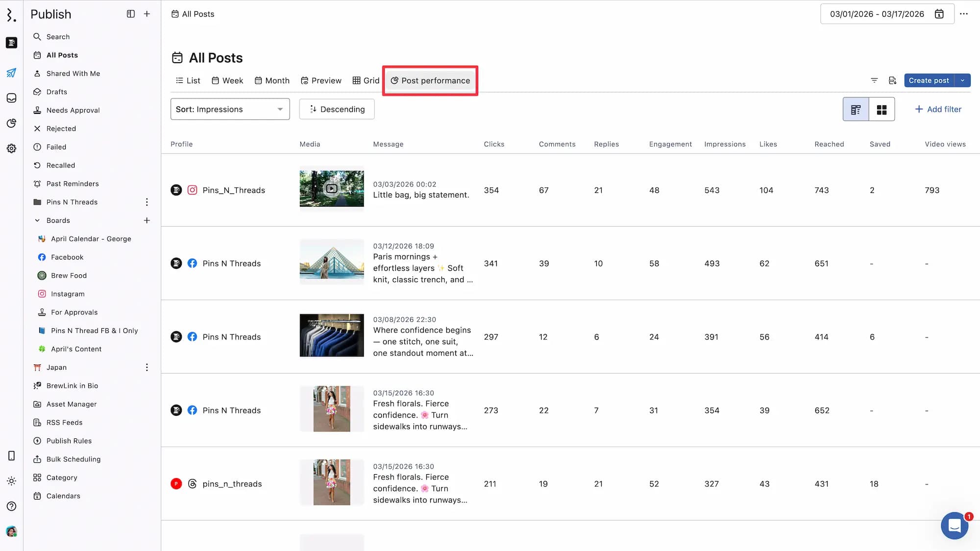The image size is (980, 551).
Task: Open the Drafts menu item
Action: point(56,92)
